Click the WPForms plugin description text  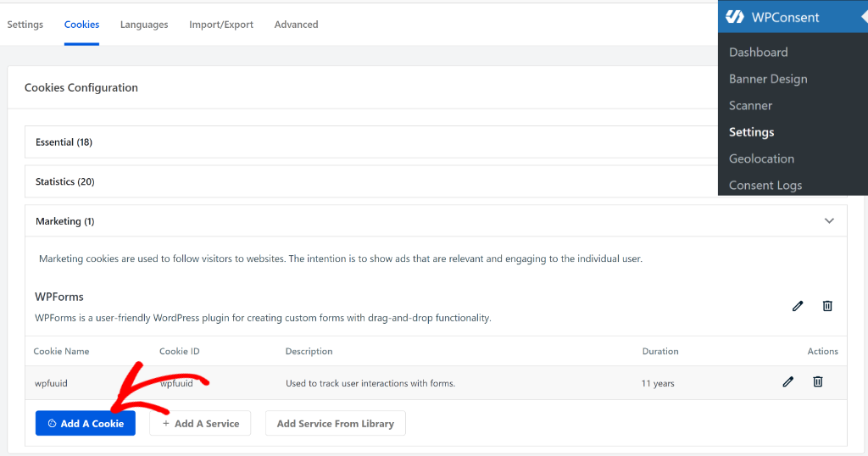[x=263, y=318]
